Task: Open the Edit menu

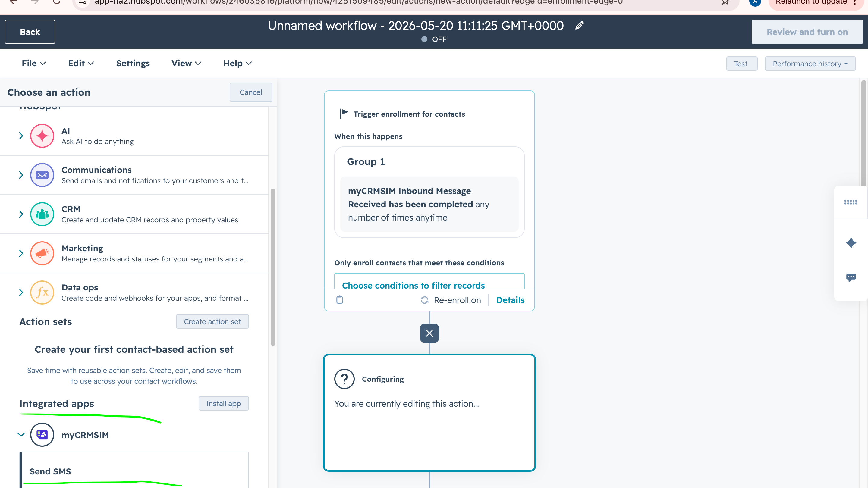Action: [x=81, y=63]
